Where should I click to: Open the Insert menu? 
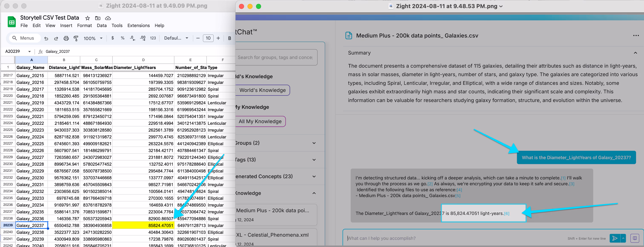tap(66, 26)
